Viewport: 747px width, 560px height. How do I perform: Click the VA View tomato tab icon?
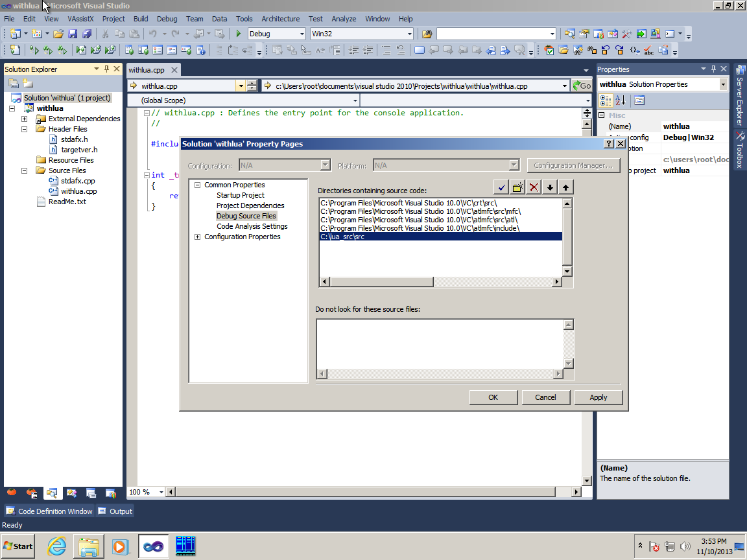(12, 493)
